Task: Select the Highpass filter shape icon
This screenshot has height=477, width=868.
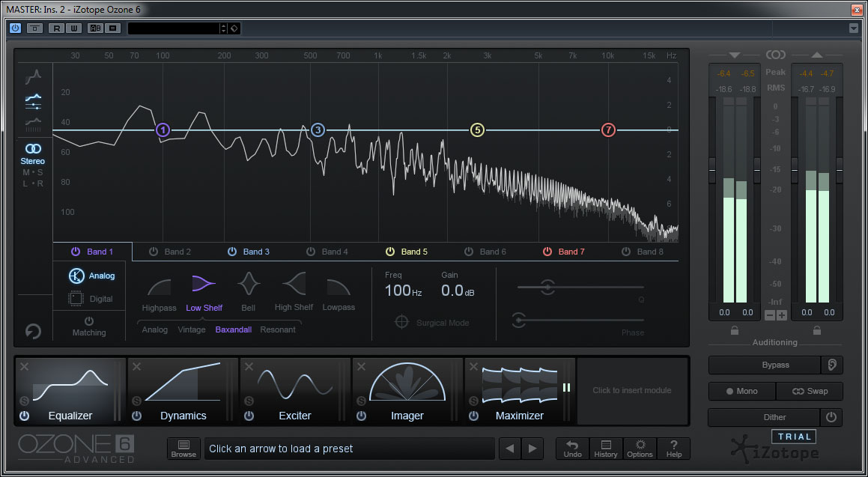Action: click(159, 285)
